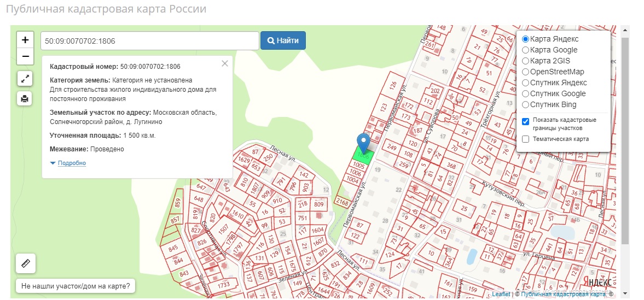Enable Тематическая карта checkbox
Viewport: 644px width, 300px height.
coord(525,139)
